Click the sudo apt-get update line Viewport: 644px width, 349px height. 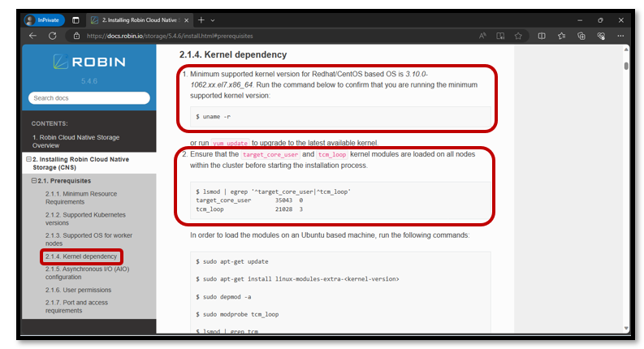pyautogui.click(x=232, y=261)
